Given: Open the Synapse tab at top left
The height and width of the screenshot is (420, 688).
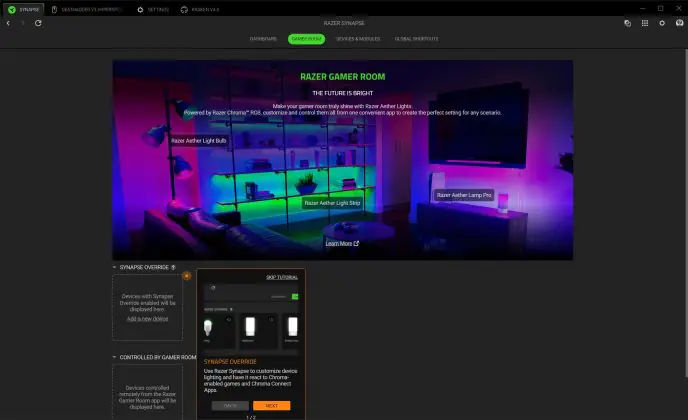Looking at the screenshot, I should [x=24, y=9].
